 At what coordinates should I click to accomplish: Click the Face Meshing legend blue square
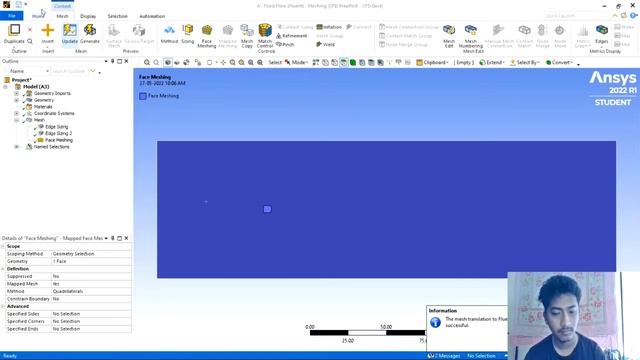pos(143,96)
